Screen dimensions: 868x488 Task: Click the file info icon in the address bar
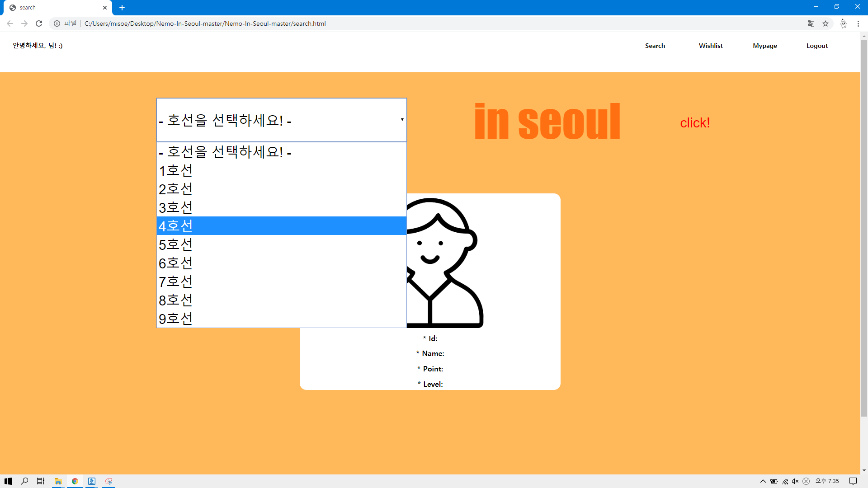[x=57, y=23]
